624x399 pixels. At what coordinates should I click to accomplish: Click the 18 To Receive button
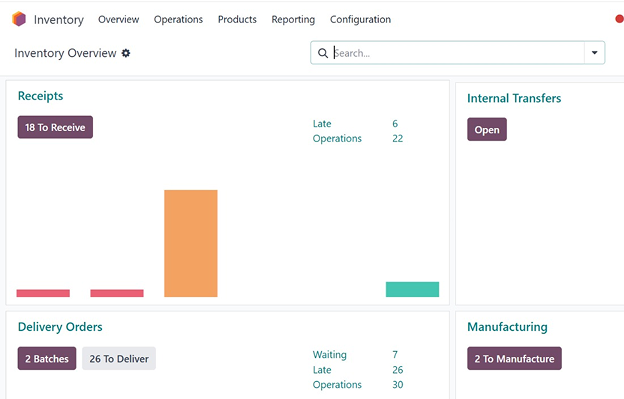pos(55,127)
